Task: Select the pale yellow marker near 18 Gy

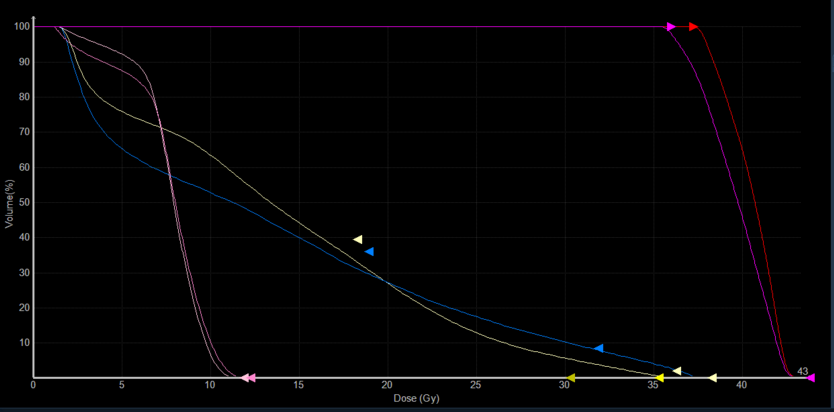Action: [x=358, y=240]
